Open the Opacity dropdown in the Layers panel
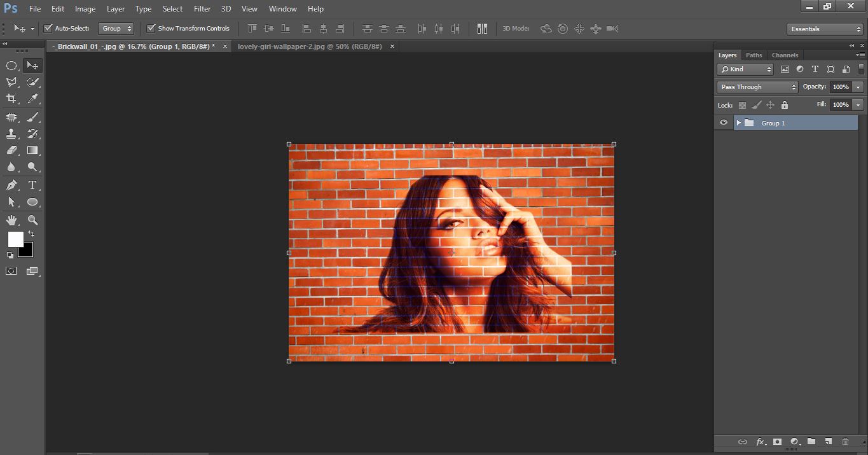868x455 pixels. [x=858, y=87]
